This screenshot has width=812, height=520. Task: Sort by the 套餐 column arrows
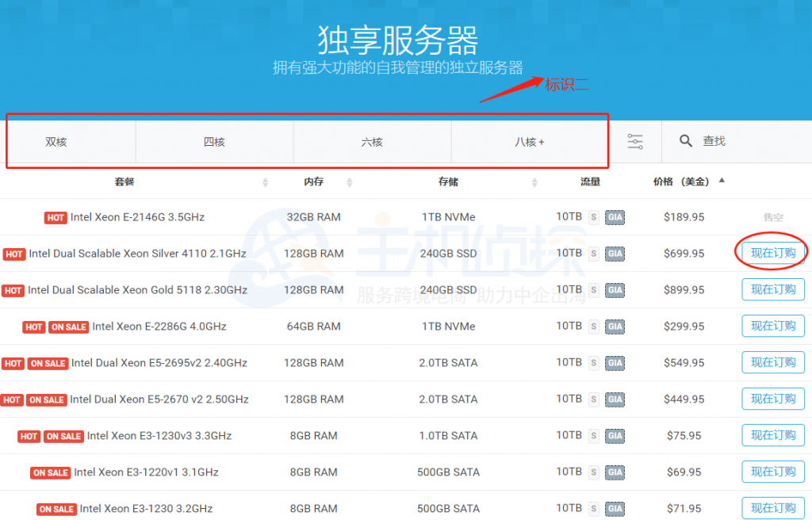[x=265, y=182]
